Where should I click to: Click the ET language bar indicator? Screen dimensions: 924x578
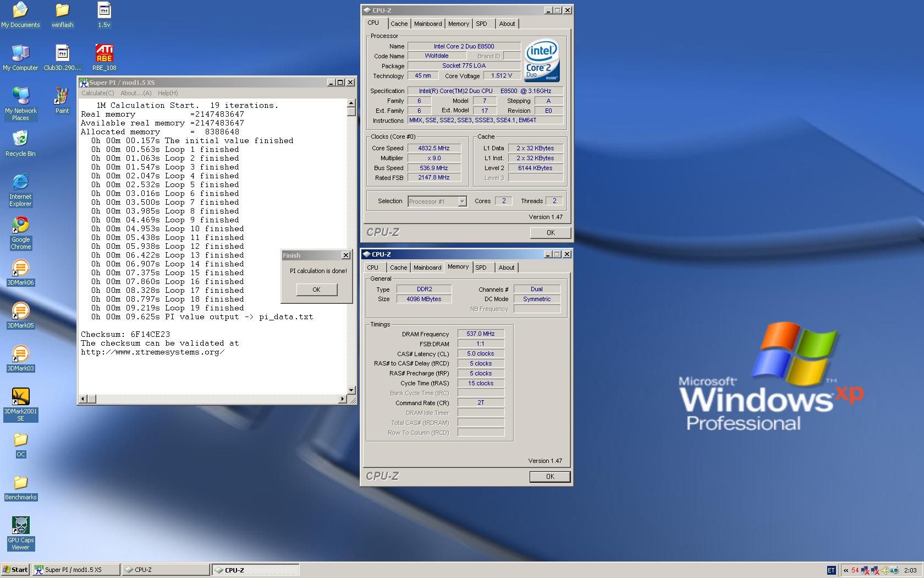click(x=831, y=570)
